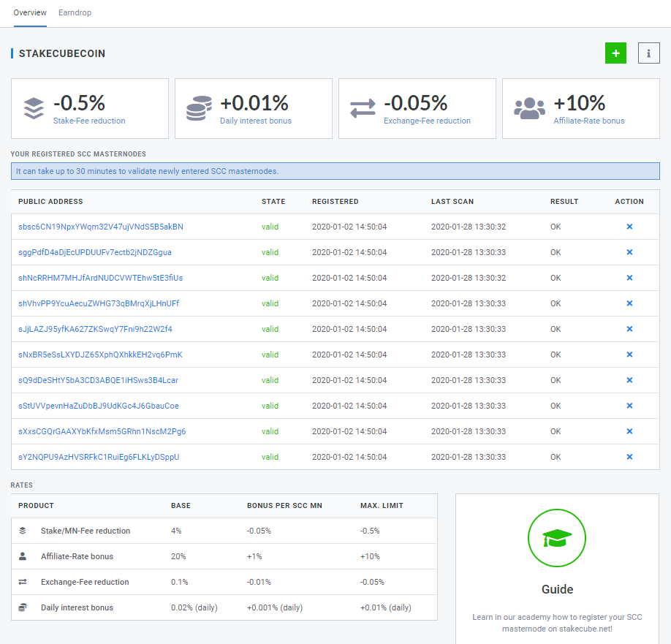Click the +0.01% Daily interest bonus value
671x644 pixels.
[x=254, y=103]
